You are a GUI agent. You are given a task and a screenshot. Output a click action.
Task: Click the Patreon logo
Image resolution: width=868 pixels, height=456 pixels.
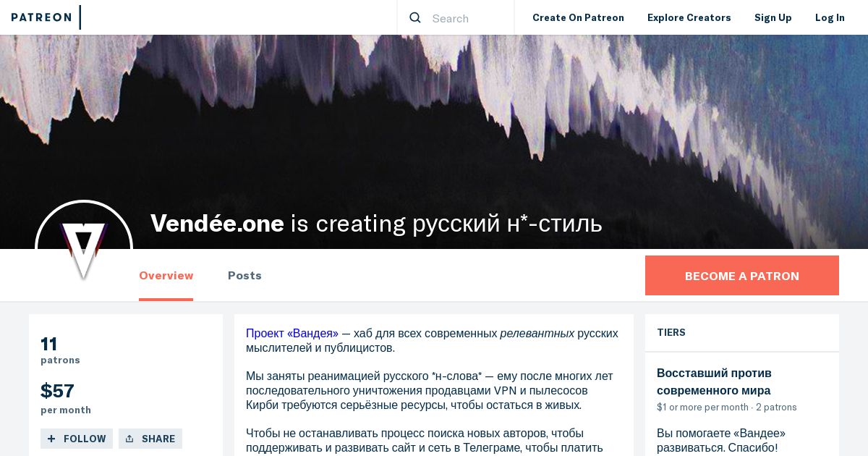coord(42,17)
